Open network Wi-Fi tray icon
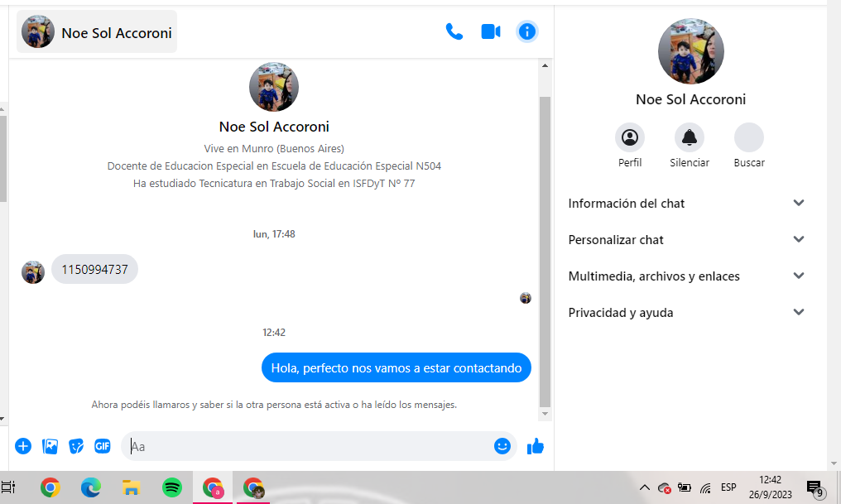The width and height of the screenshot is (841, 504). pos(705,487)
